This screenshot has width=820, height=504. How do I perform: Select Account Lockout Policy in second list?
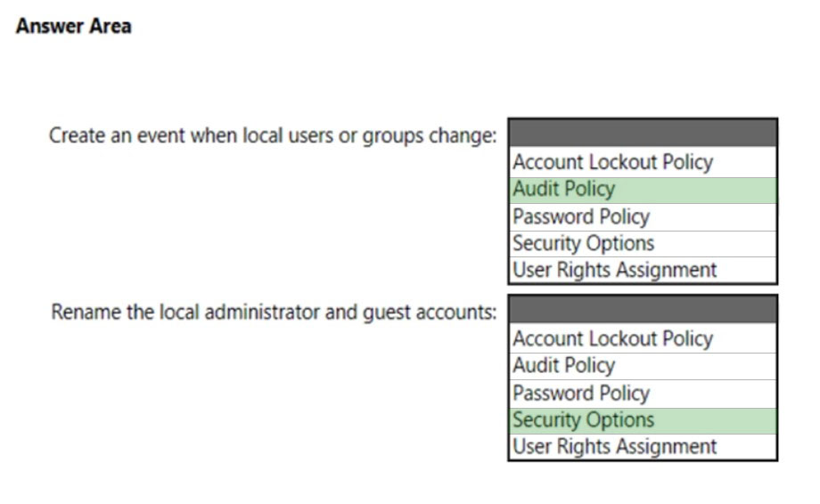(x=643, y=338)
